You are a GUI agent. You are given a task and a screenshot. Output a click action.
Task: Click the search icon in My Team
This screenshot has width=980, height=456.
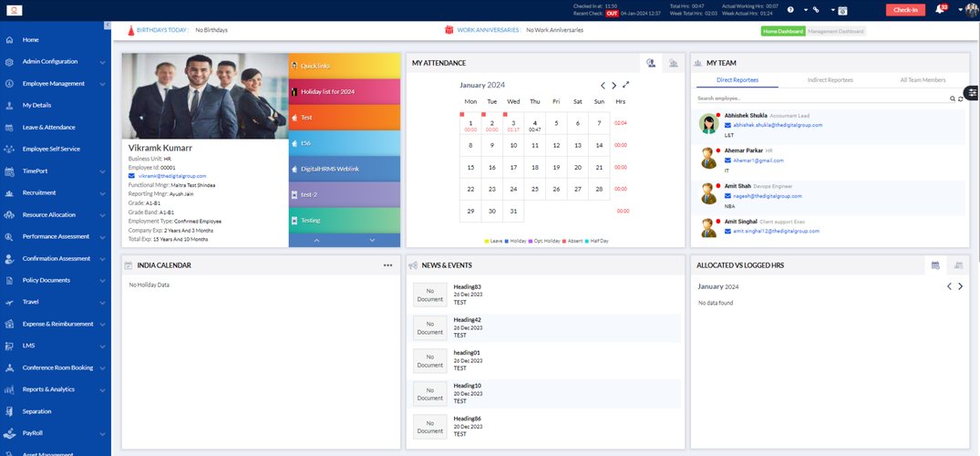[x=953, y=98]
